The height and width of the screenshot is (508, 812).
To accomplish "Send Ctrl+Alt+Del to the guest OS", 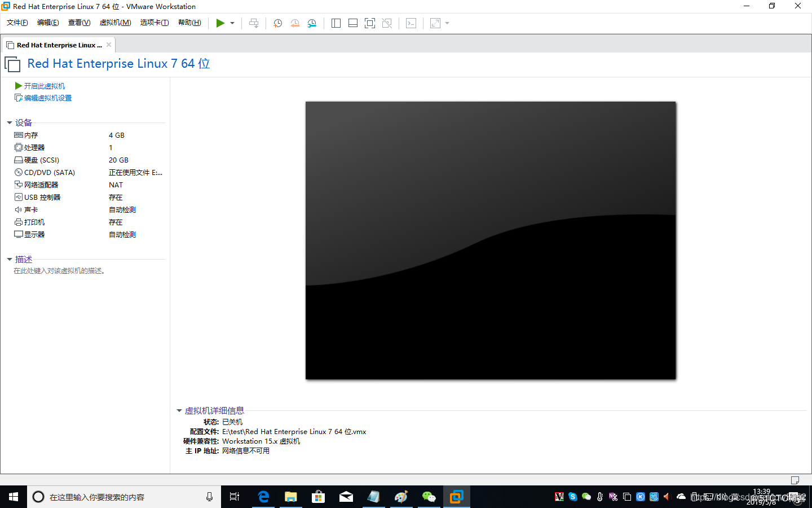I will point(254,23).
